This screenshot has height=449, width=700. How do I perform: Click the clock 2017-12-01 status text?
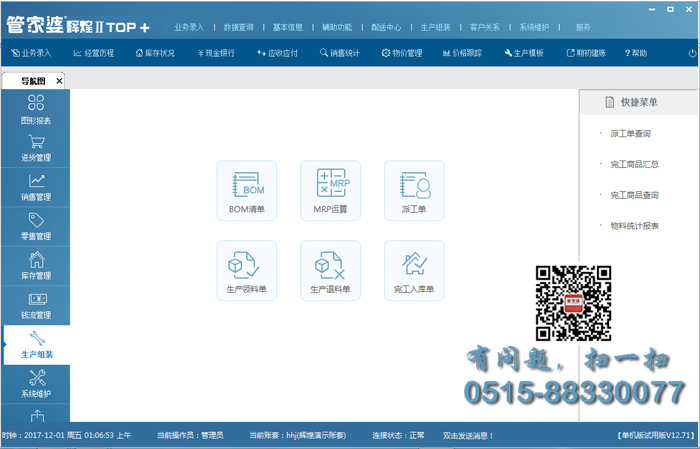(66, 435)
